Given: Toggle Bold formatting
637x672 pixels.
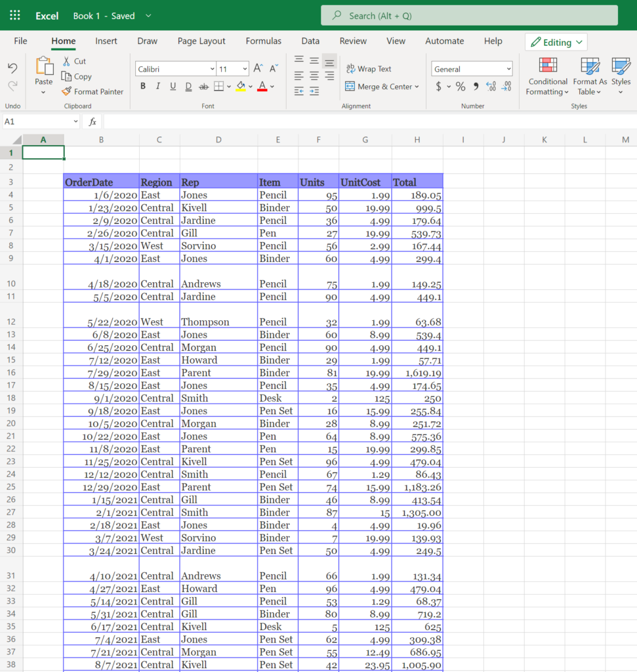Looking at the screenshot, I should tap(143, 87).
